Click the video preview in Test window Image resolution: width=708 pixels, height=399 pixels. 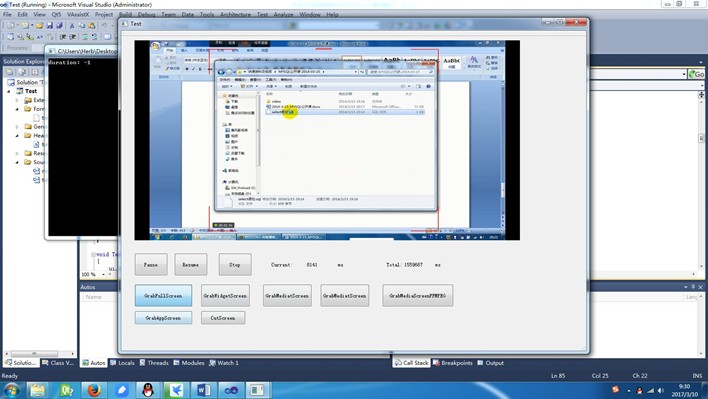click(x=327, y=140)
